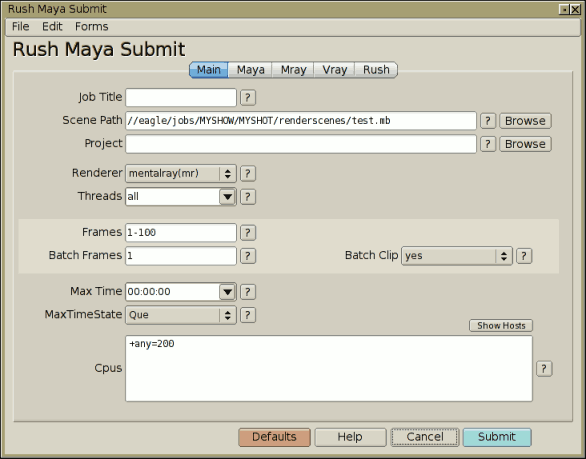This screenshot has width=586, height=459.
Task: Switch to the Vray tab
Action: point(334,70)
